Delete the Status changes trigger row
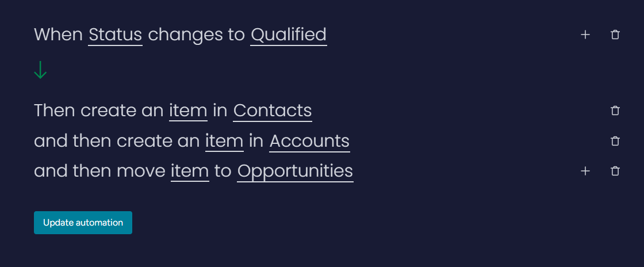Image resolution: width=644 pixels, height=267 pixels. click(615, 35)
